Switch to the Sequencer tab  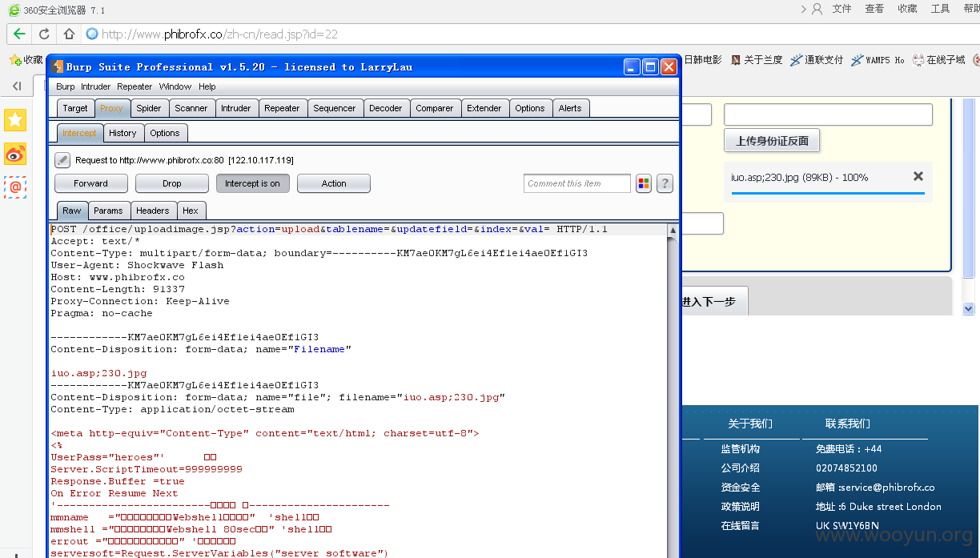tap(335, 108)
